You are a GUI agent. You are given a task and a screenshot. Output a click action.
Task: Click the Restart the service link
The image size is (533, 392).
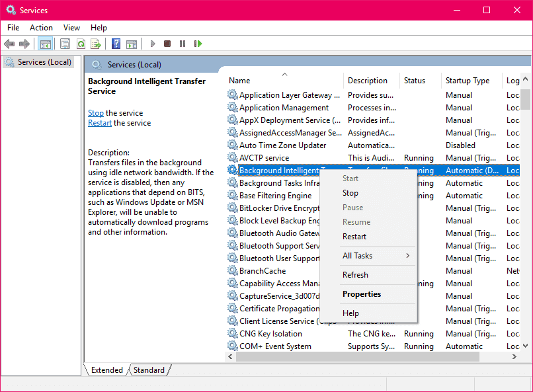pos(100,123)
